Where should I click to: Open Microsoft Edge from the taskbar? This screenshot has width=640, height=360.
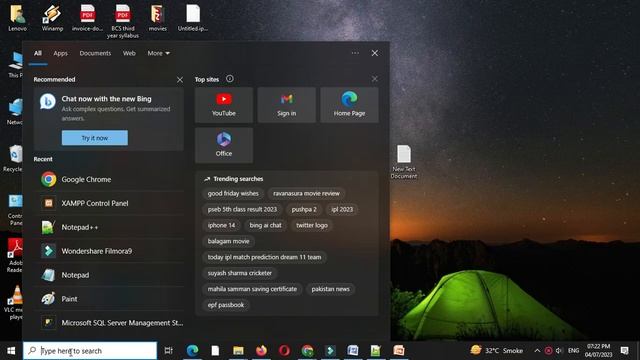[192, 351]
